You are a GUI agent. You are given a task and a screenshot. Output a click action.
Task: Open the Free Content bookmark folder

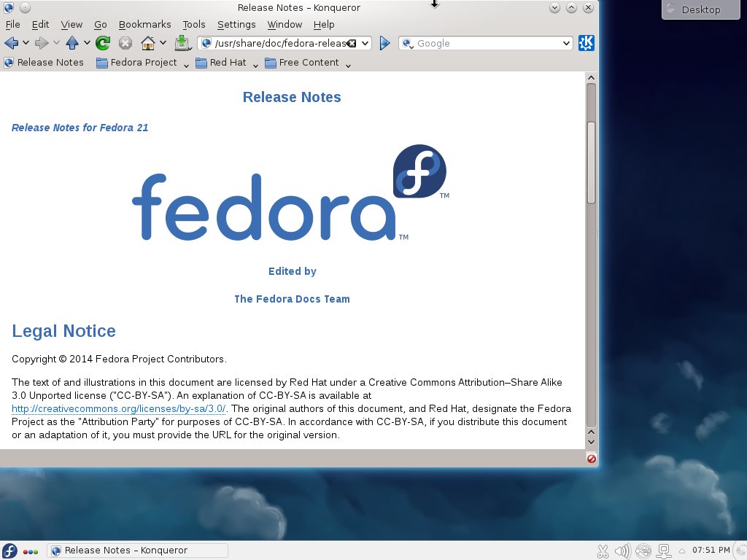click(x=301, y=63)
